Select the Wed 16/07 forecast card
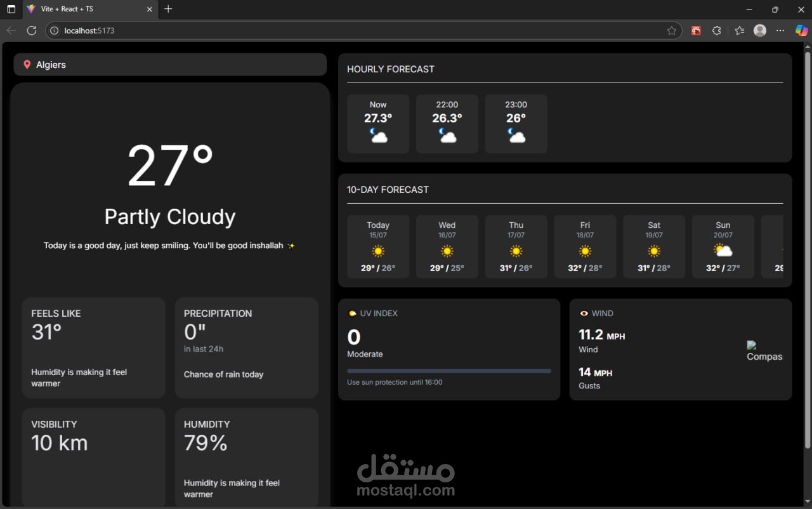Screen dimensions: 812x509 coord(447,247)
